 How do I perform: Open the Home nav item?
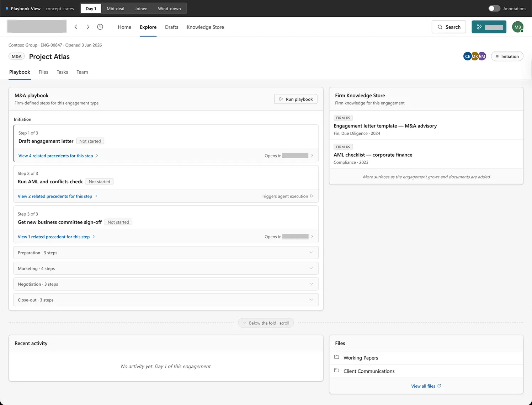click(x=124, y=27)
